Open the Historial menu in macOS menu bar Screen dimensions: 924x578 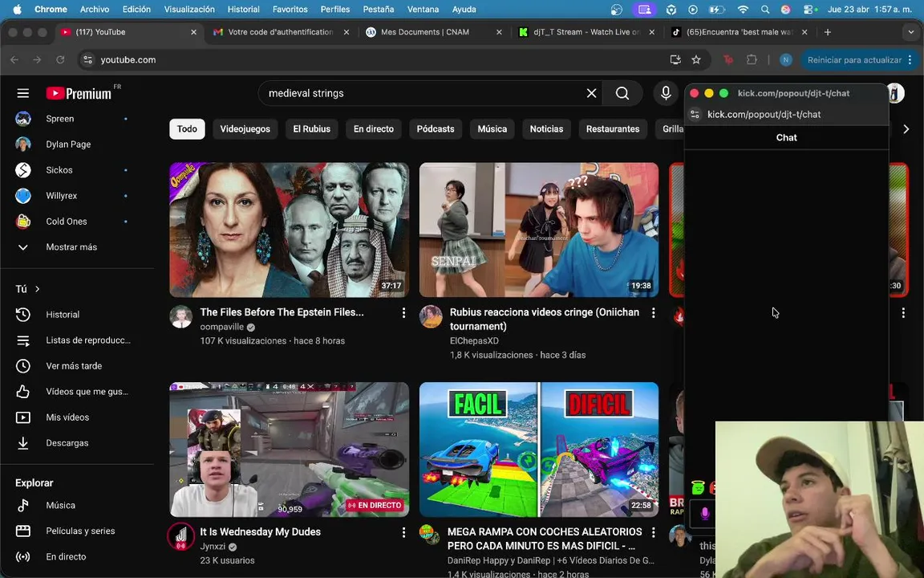(x=243, y=10)
